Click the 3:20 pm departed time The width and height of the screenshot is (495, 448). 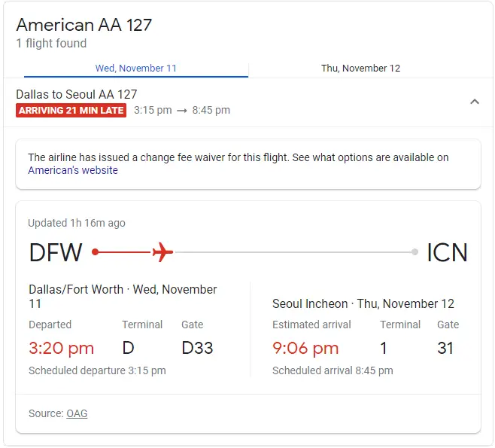[61, 348]
